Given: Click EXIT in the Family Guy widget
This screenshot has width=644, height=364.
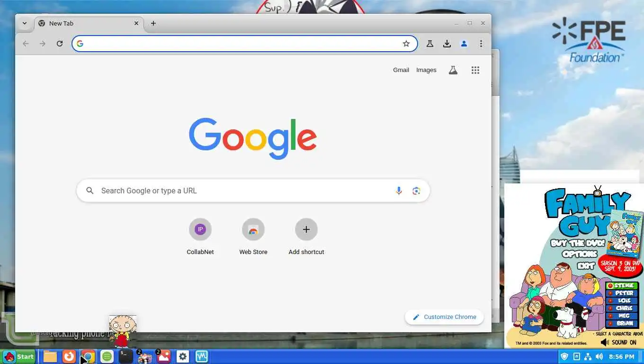Looking at the screenshot, I should click(x=586, y=265).
